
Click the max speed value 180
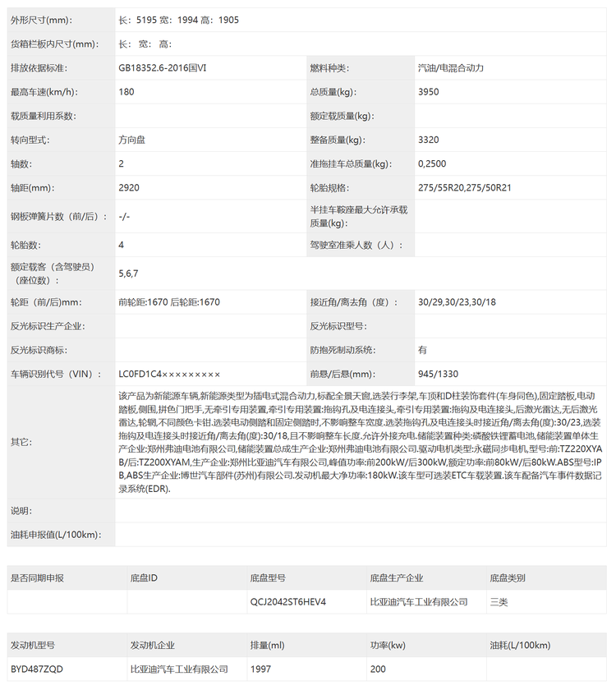126,92
